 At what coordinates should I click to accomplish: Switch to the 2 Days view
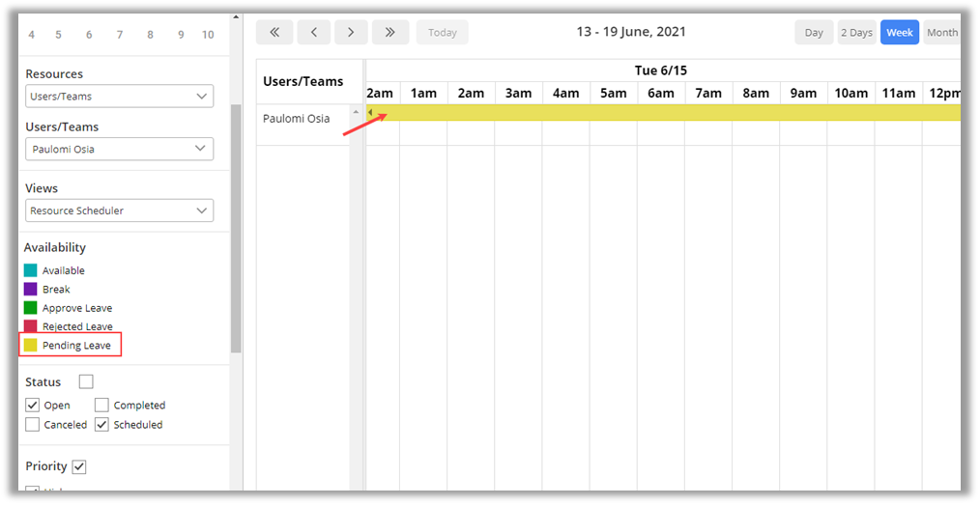tap(855, 33)
